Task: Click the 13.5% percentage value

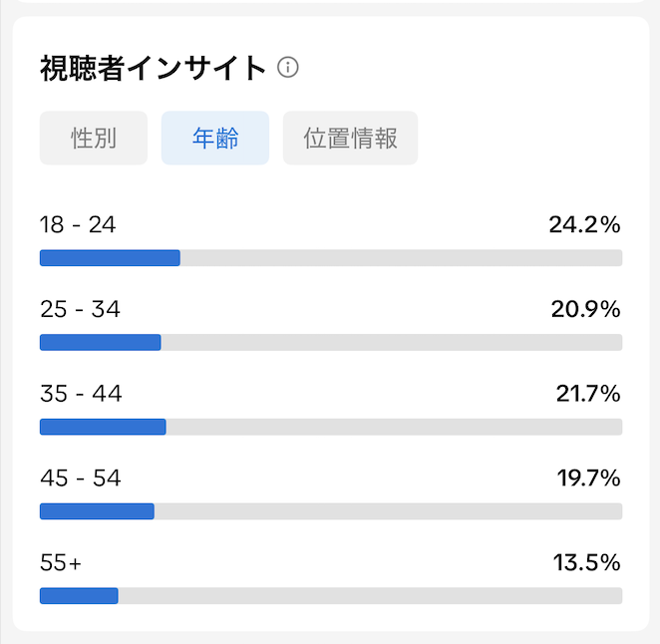Action: tap(587, 562)
